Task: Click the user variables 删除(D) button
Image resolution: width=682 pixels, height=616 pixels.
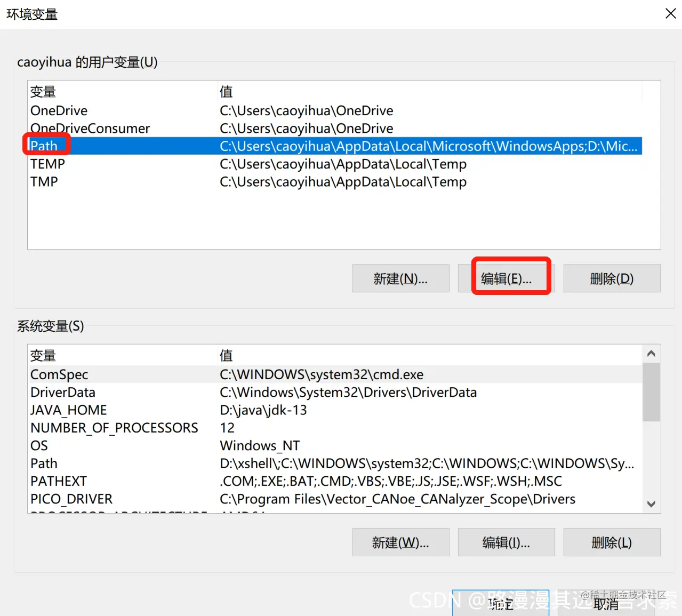Action: pos(612,278)
